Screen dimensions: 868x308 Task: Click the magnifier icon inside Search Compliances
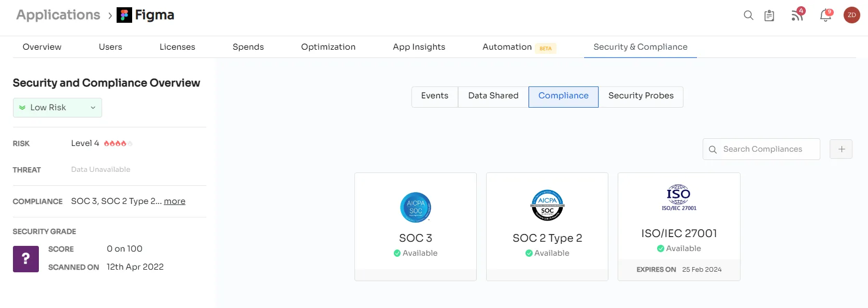coord(713,150)
